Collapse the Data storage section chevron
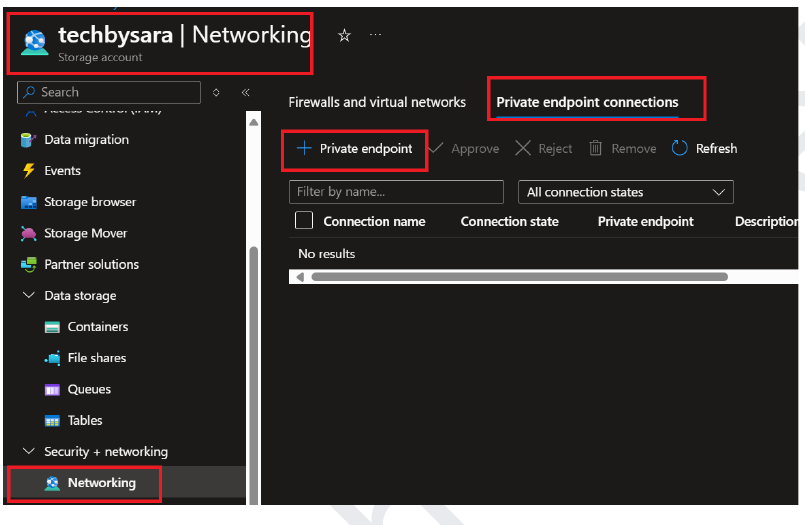805x525 pixels. [29, 295]
